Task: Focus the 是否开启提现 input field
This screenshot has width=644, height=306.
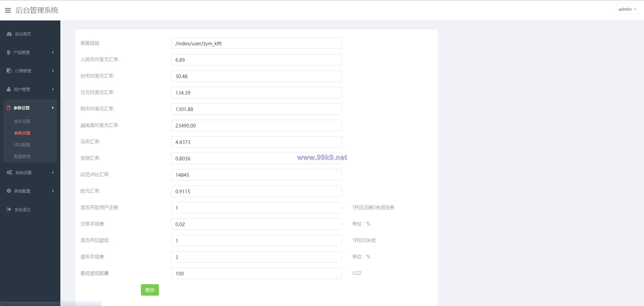Action: click(257, 241)
